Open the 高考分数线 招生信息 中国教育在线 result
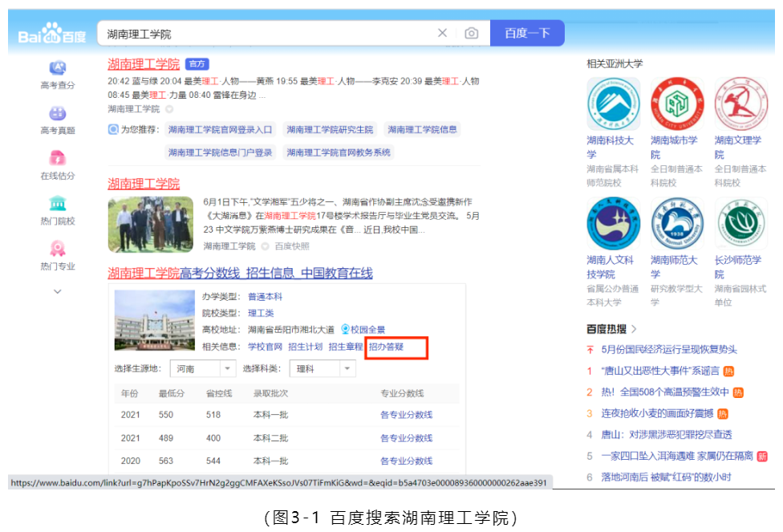This screenshot has height=532, width=783. tap(240, 274)
